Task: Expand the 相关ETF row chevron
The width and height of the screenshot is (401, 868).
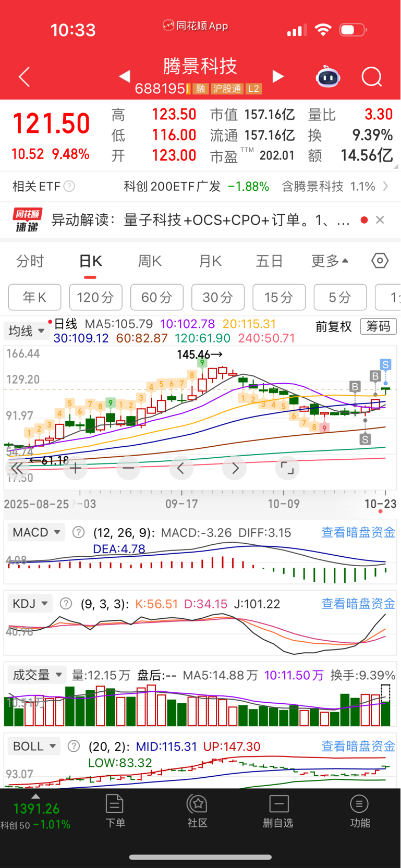Action: tap(386, 186)
